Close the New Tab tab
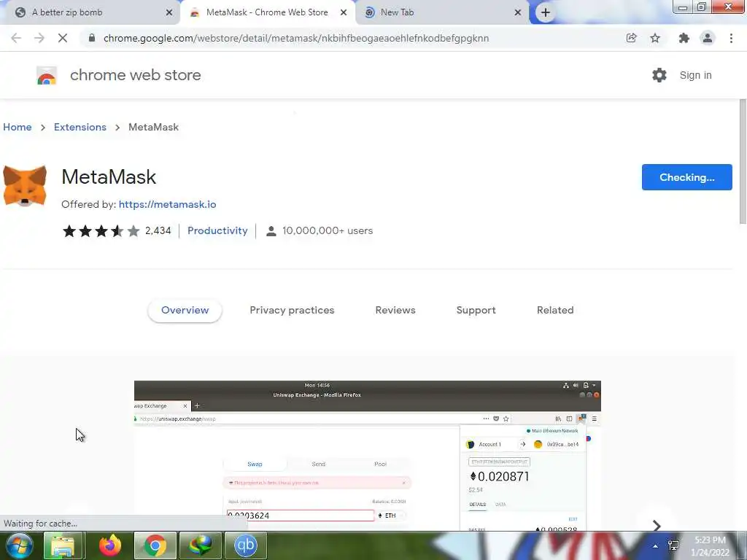The height and width of the screenshot is (560, 747). point(518,12)
